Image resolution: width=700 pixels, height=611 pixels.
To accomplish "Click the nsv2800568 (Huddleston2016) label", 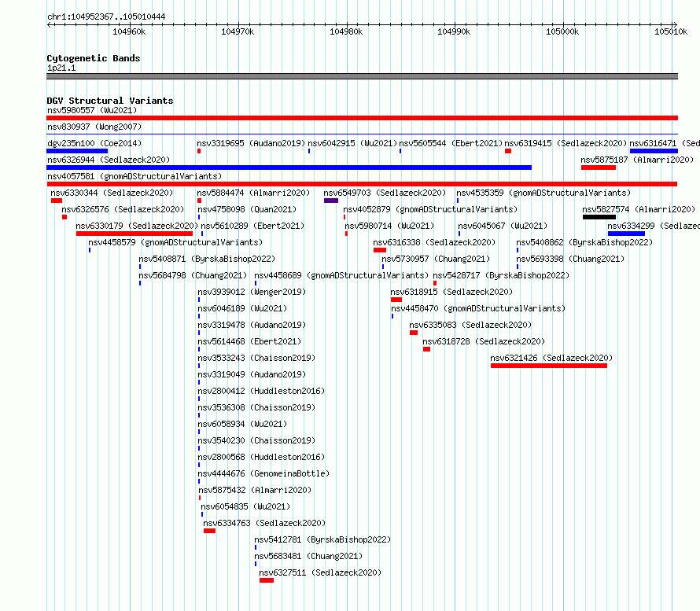I will 261,457.
